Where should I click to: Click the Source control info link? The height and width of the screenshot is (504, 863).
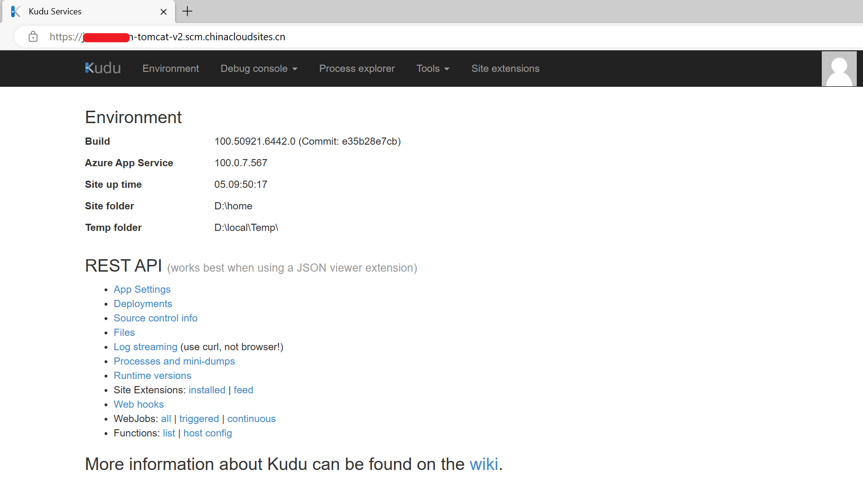point(155,318)
